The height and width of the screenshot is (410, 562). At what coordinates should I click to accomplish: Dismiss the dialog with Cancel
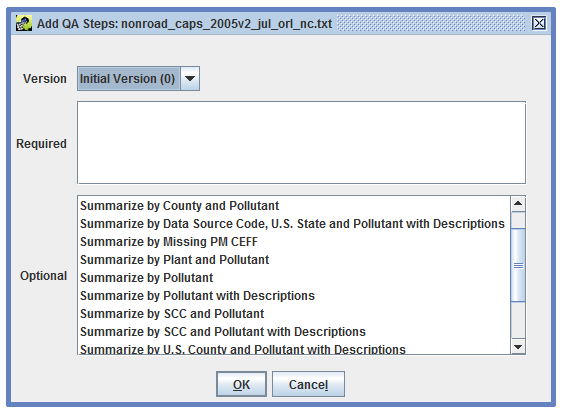308,384
